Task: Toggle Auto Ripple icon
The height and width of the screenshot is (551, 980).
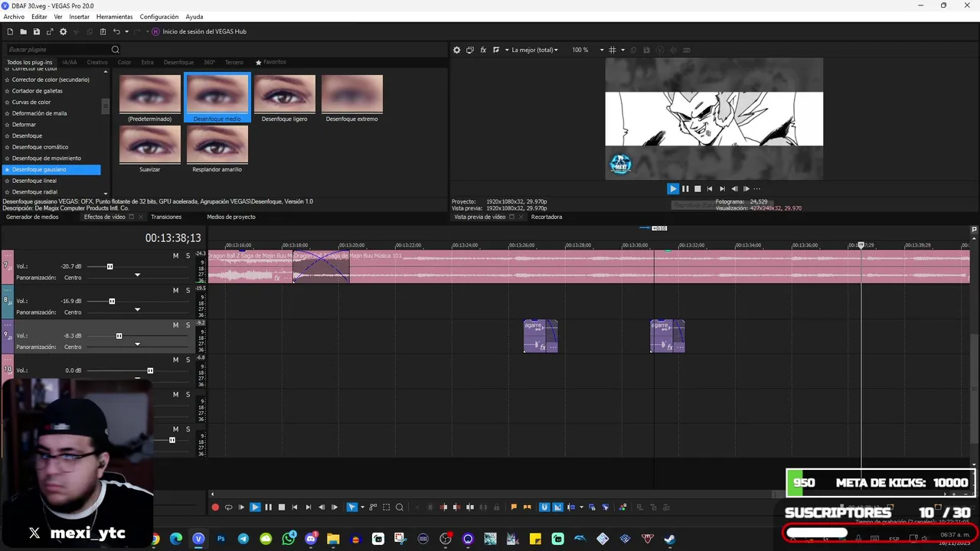Action: tap(571, 507)
